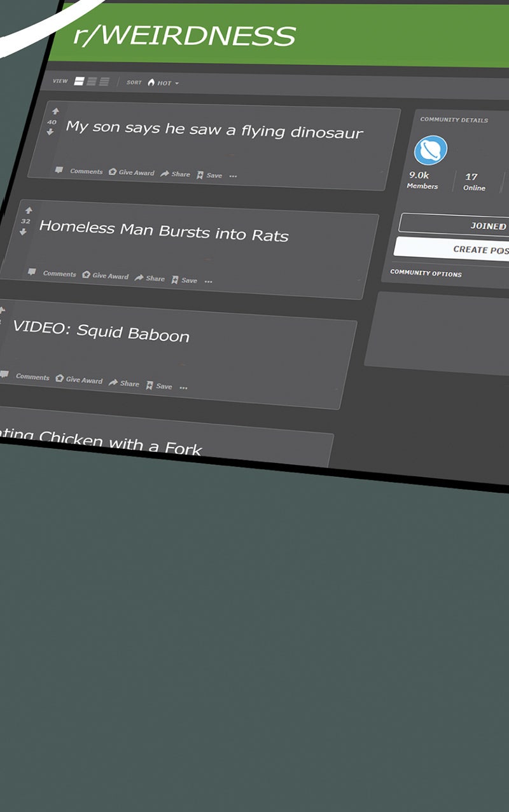This screenshot has height=812, width=509.
Task: Save the Squid Baboon video post
Action: point(159,386)
